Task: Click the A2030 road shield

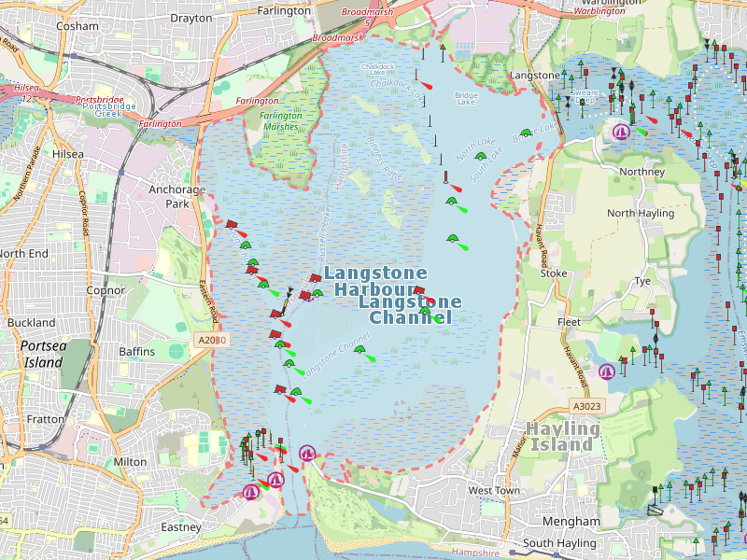Action: tap(212, 342)
